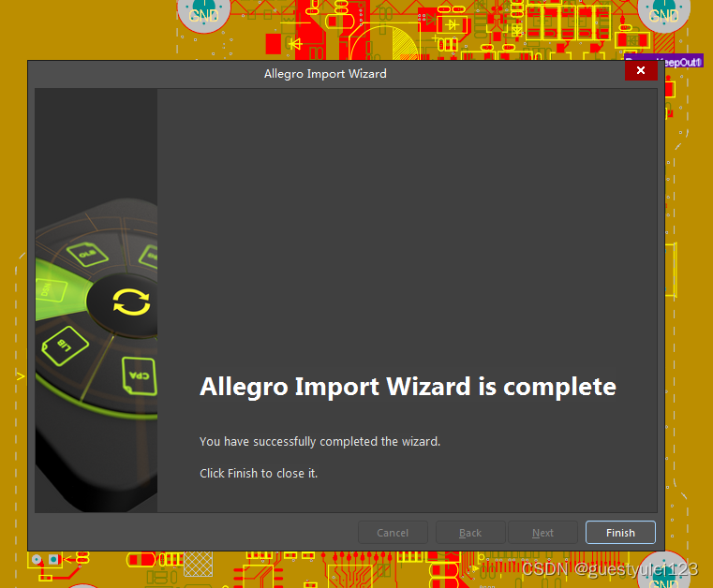This screenshot has height=588, width=713.
Task: Click the DSN file icon on green wedge
Action: (50, 290)
